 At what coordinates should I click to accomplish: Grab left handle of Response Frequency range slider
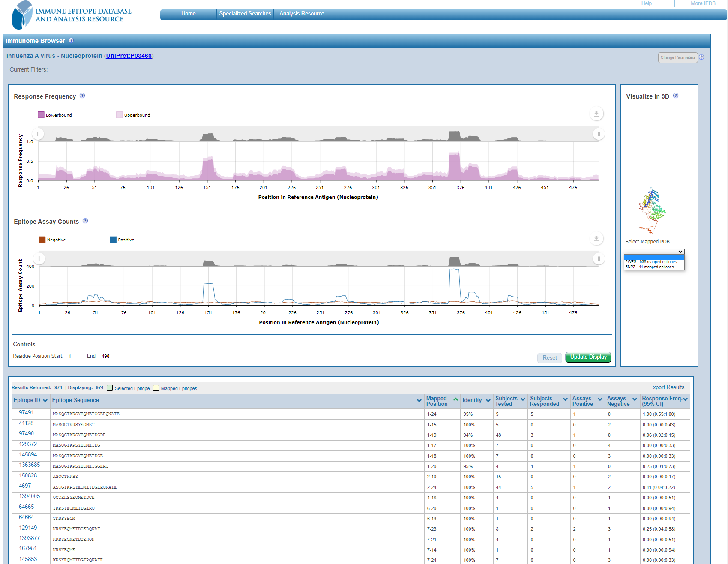click(x=38, y=134)
